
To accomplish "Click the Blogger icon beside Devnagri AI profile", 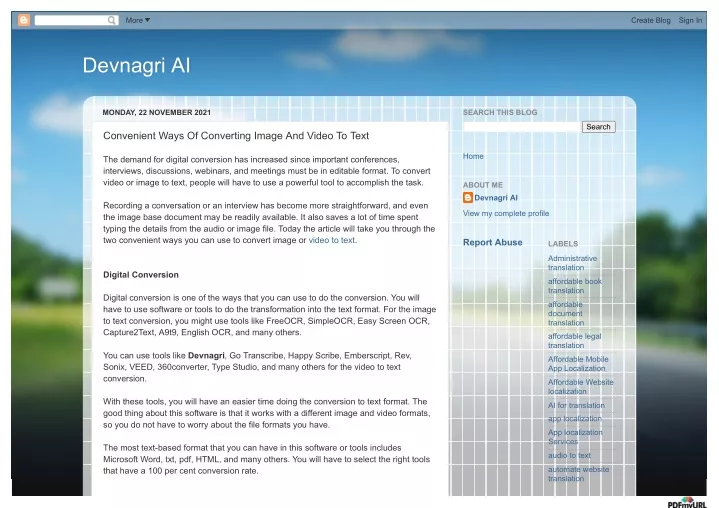I will (468, 198).
